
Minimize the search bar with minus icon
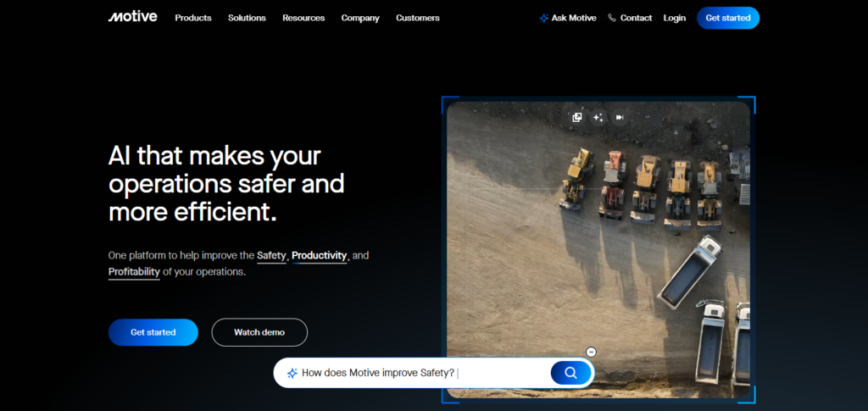[x=592, y=352]
